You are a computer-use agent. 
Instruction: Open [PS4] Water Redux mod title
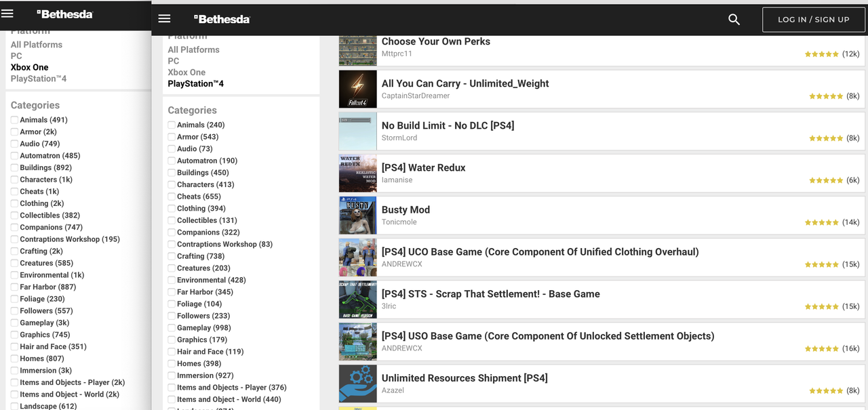pyautogui.click(x=424, y=167)
